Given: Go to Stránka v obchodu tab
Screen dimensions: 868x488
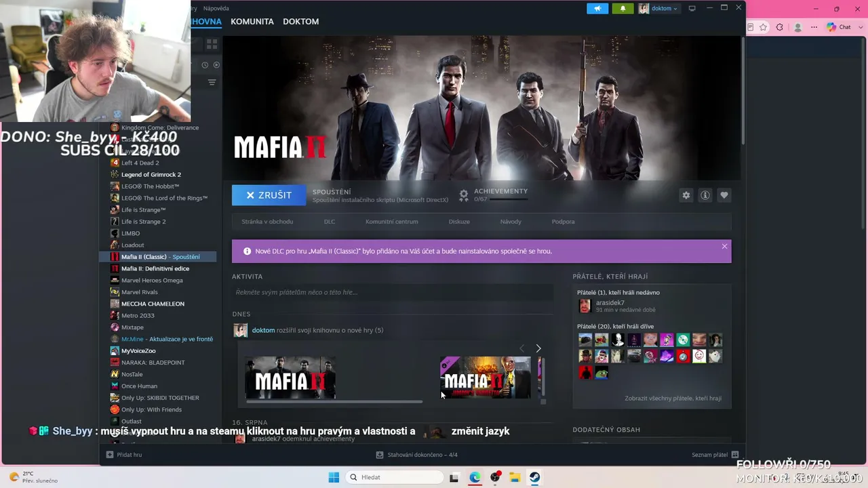Looking at the screenshot, I should [x=268, y=222].
